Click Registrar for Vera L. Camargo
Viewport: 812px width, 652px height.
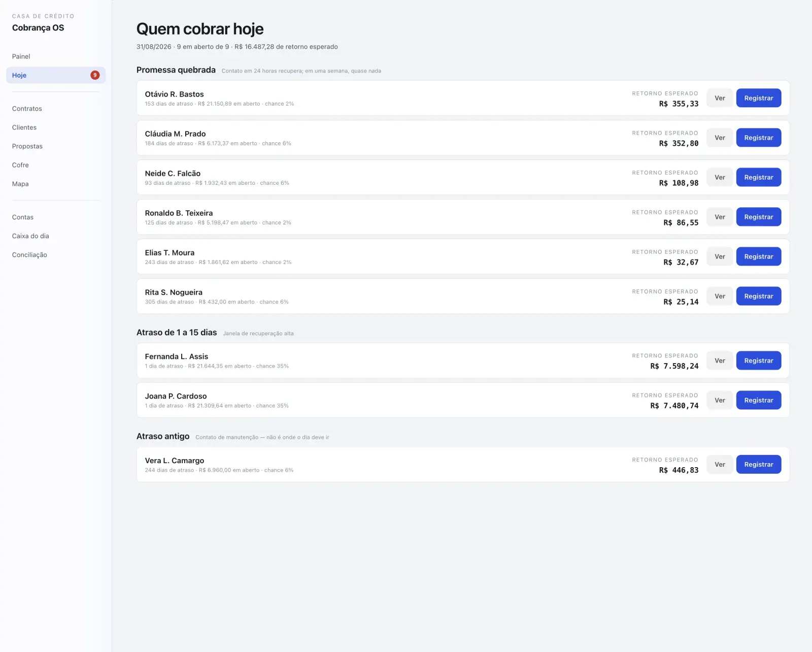coord(759,464)
